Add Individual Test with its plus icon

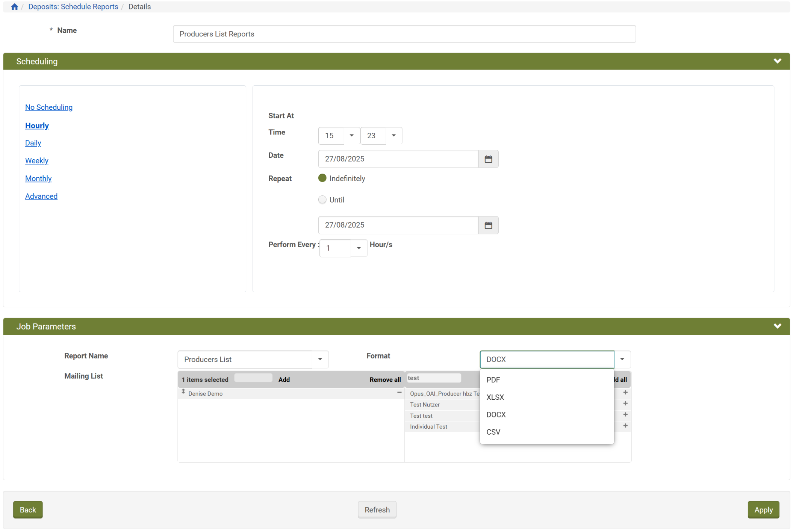[625, 425]
